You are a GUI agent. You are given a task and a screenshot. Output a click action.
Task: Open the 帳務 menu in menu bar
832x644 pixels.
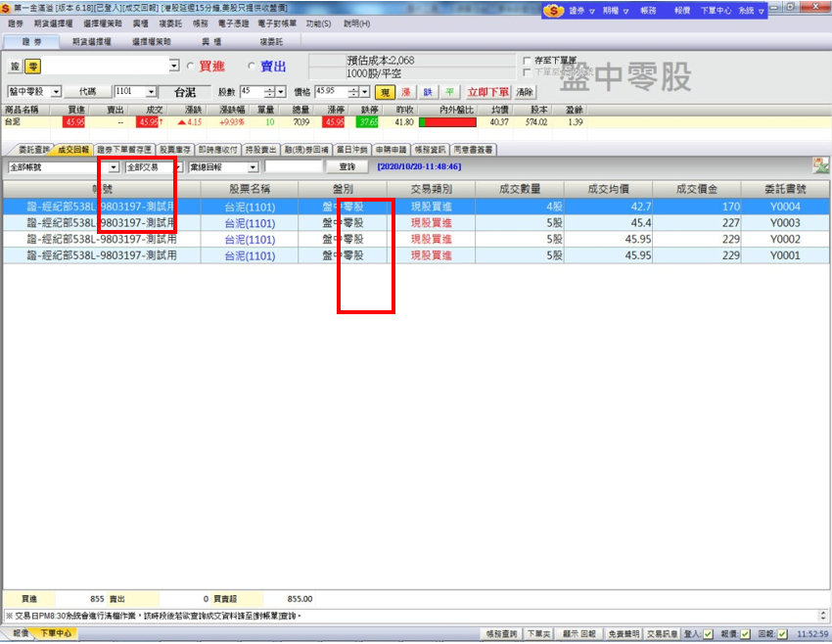[200, 23]
